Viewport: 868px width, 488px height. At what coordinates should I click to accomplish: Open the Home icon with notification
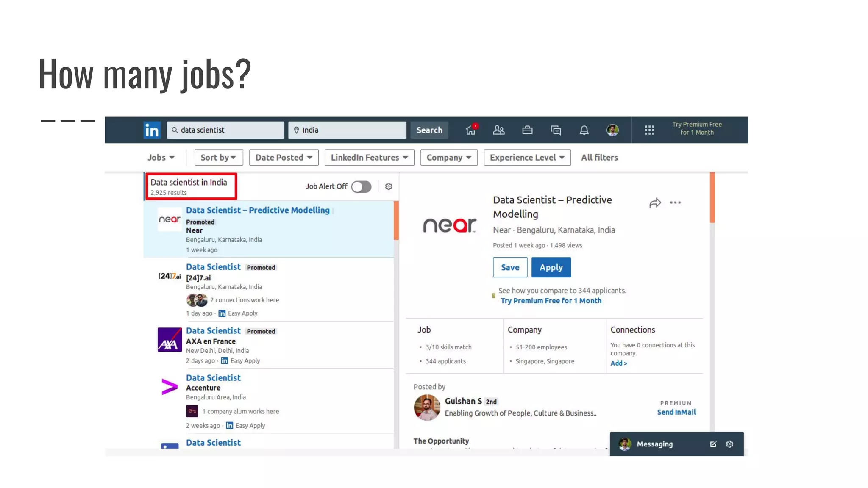[x=471, y=130]
